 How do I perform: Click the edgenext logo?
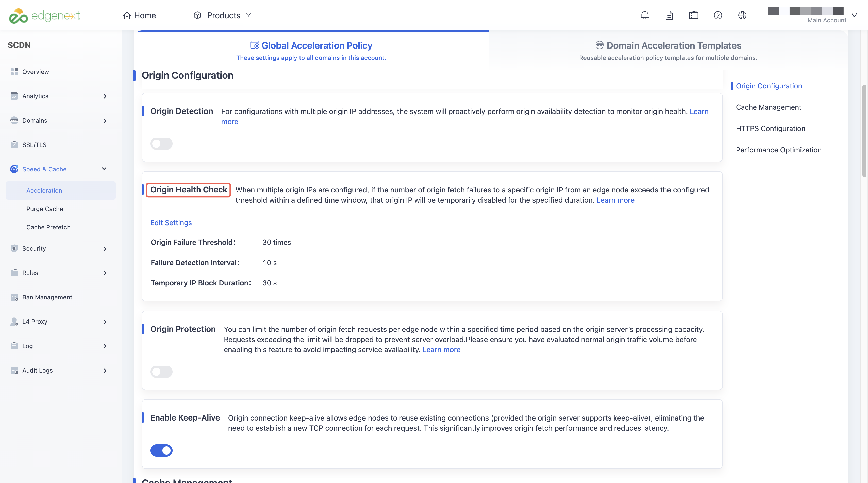pos(44,15)
